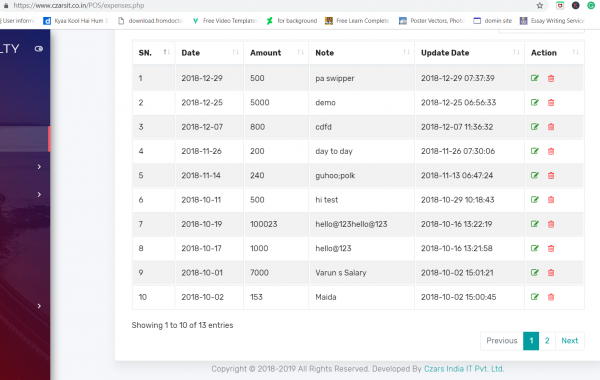Sort table by Amount column
The height and width of the screenshot is (380, 600).
276,53
